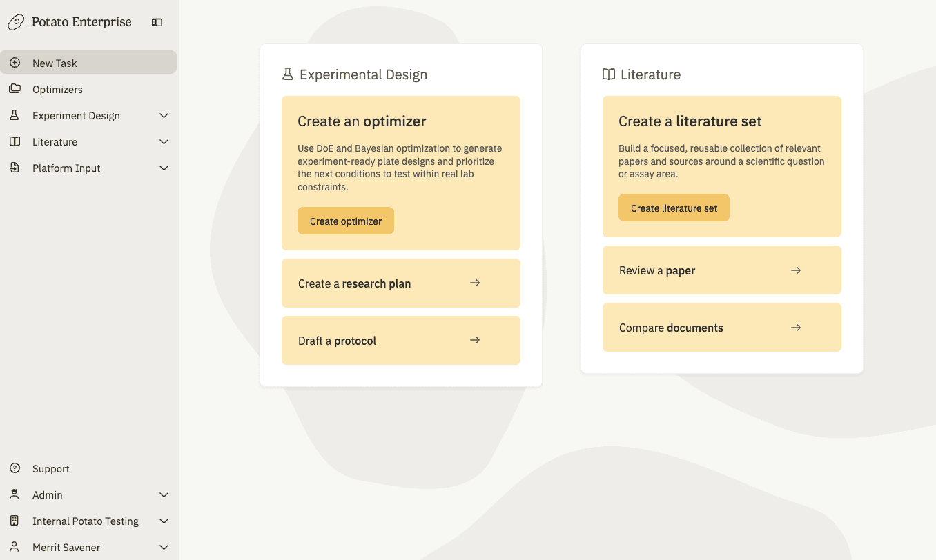The height and width of the screenshot is (560, 936).
Task: Click the Internal Potato Testing label
Action: click(x=86, y=521)
